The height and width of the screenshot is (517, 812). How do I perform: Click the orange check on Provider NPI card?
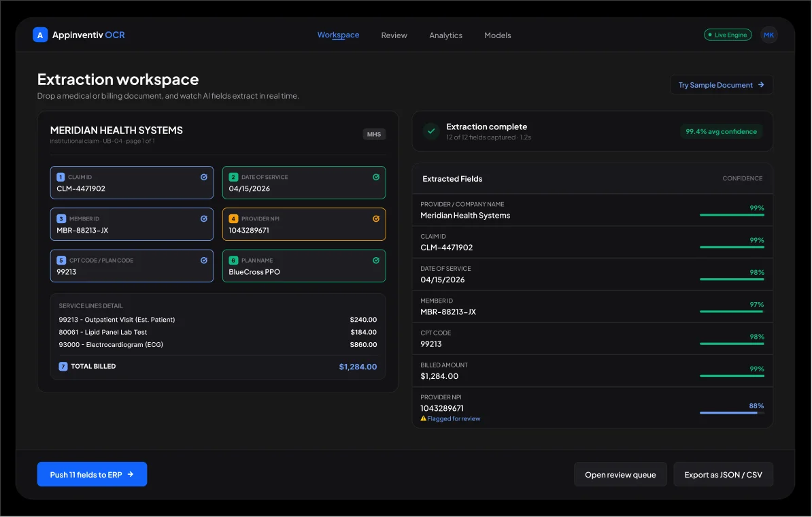[376, 218]
